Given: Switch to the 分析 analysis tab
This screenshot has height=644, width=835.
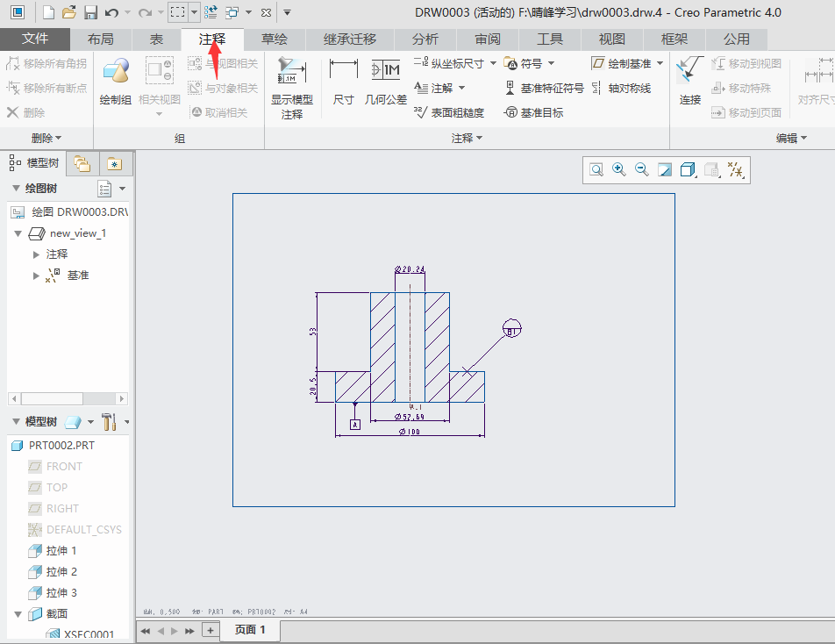Looking at the screenshot, I should [425, 39].
